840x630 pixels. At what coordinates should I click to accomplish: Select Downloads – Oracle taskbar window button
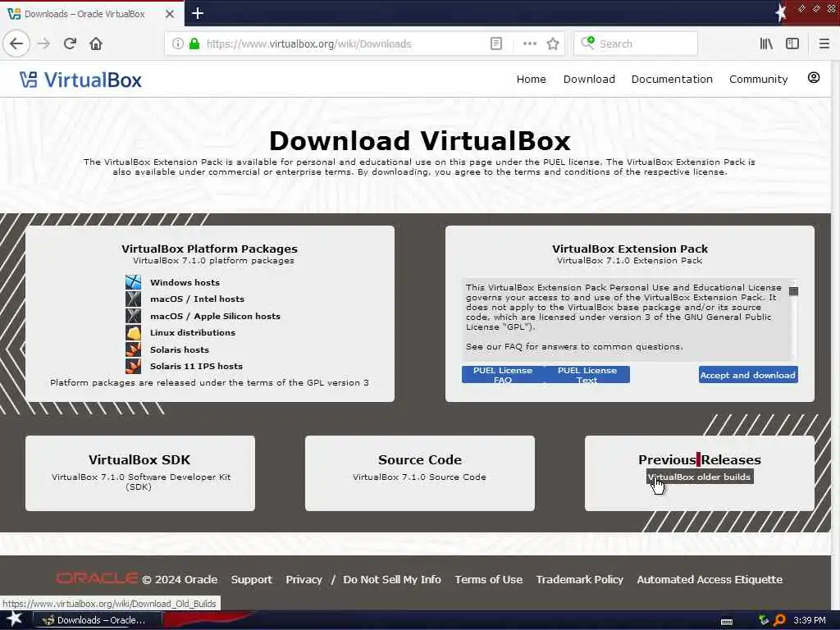[98, 620]
